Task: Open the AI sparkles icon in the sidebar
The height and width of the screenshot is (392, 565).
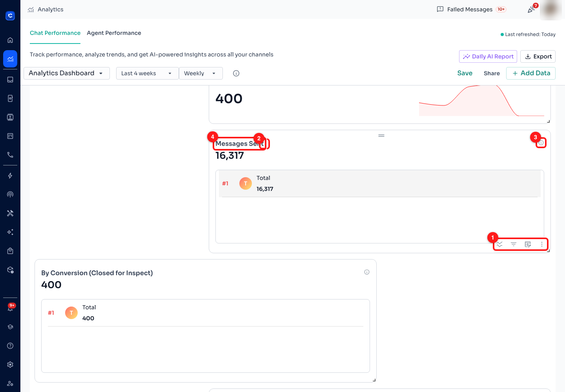Action: (10, 232)
